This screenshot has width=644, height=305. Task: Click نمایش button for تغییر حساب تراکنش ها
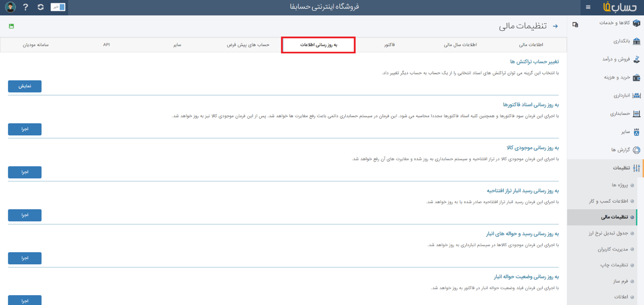coord(25,86)
